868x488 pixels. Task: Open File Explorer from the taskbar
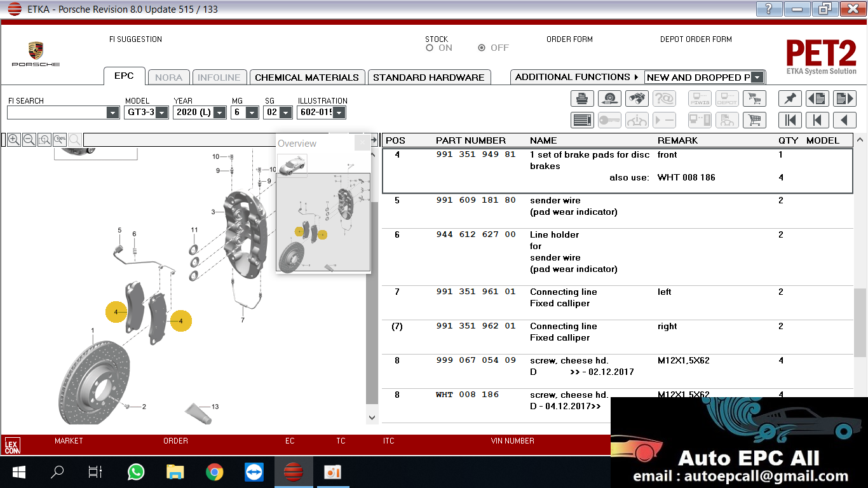175,472
